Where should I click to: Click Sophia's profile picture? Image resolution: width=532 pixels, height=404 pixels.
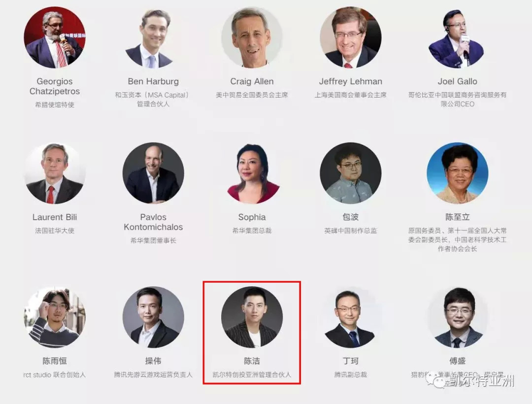point(252,173)
